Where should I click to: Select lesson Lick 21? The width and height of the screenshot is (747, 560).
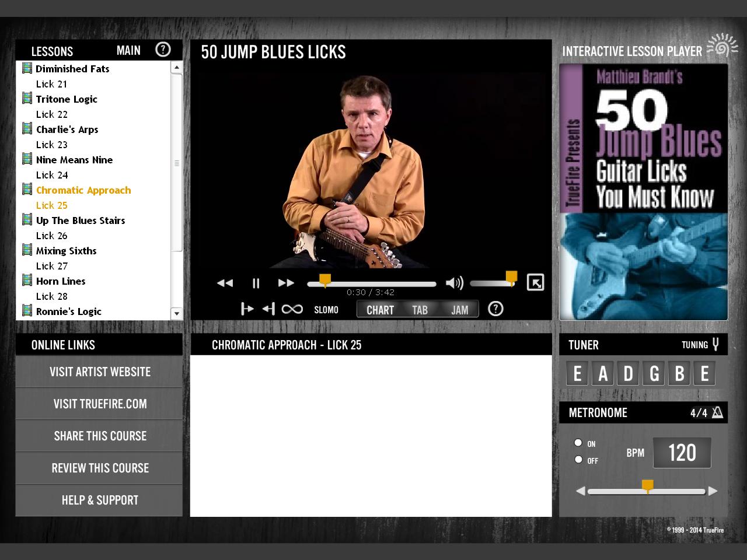pyautogui.click(x=51, y=84)
